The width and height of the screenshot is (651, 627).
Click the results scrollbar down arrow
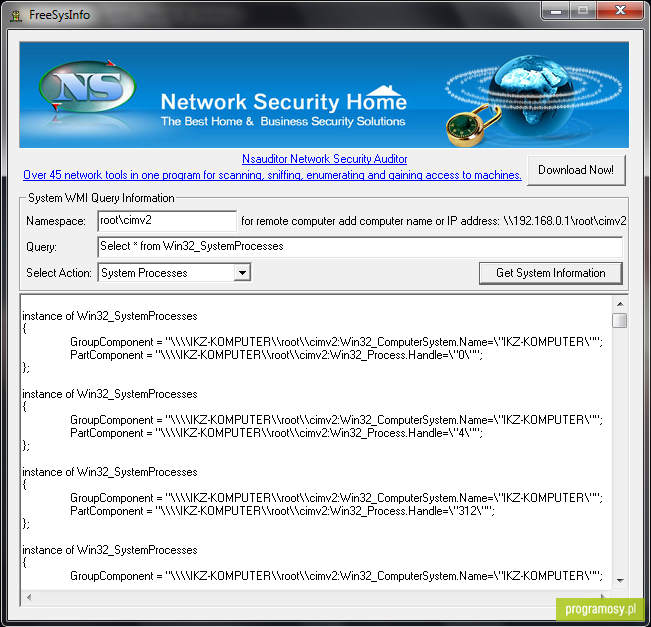620,580
